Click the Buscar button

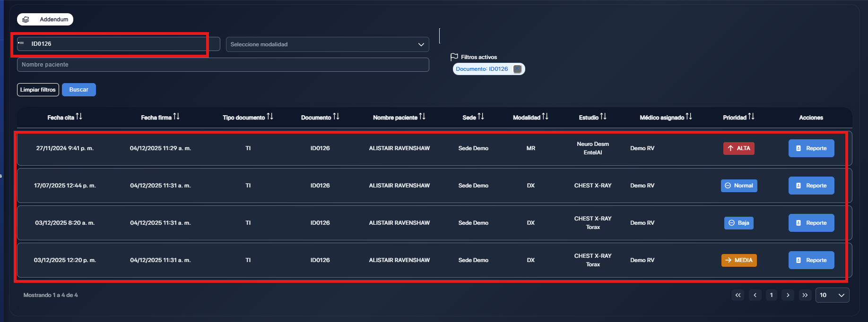[x=78, y=90]
